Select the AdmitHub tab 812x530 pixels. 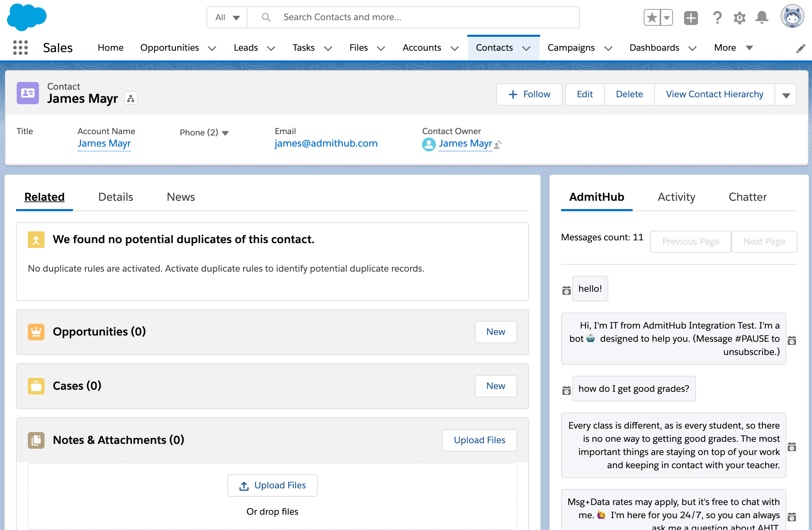[596, 197]
